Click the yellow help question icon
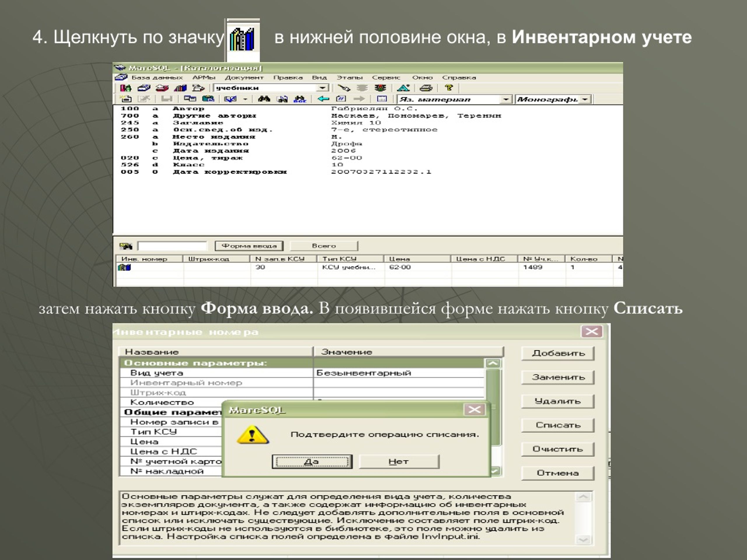This screenshot has width=747, height=560. click(449, 88)
